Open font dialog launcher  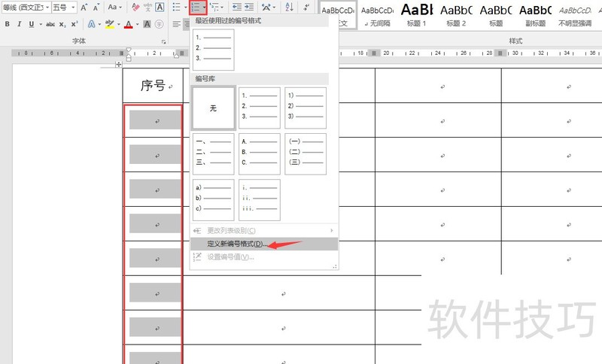(x=164, y=41)
